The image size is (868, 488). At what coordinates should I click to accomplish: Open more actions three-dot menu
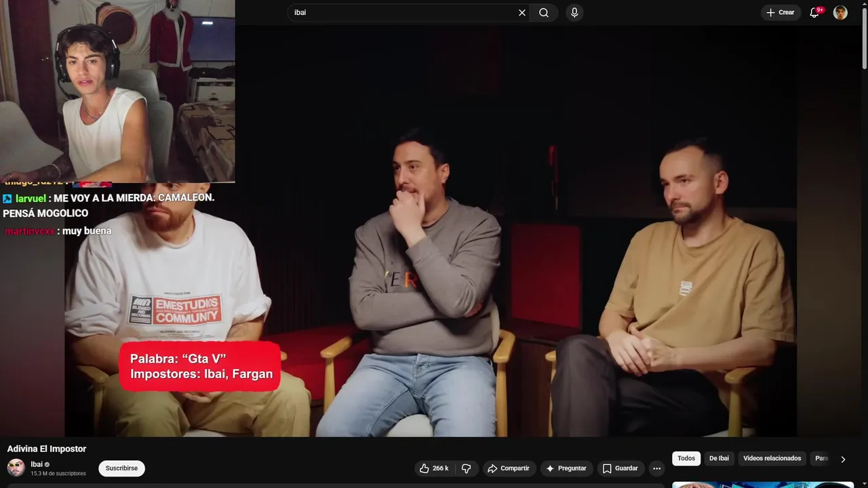point(656,468)
